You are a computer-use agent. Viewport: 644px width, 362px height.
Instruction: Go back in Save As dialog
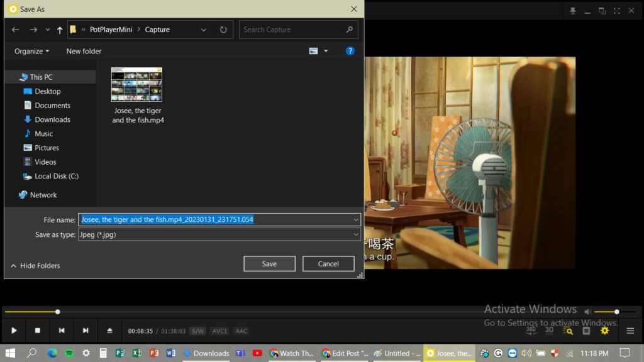[15, 30]
